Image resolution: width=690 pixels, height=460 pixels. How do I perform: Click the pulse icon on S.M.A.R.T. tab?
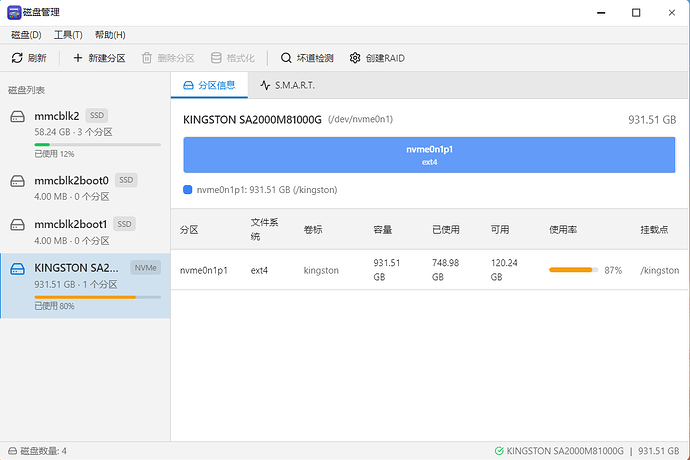[x=265, y=85]
